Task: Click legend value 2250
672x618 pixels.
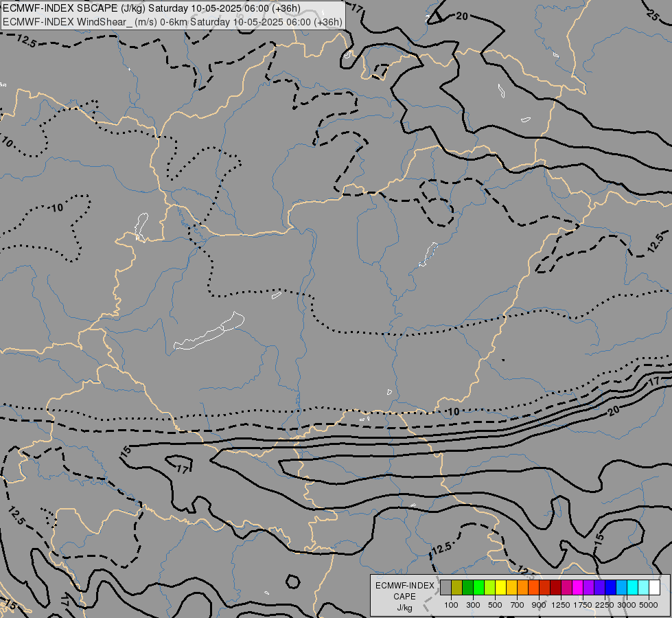Action: click(x=605, y=605)
